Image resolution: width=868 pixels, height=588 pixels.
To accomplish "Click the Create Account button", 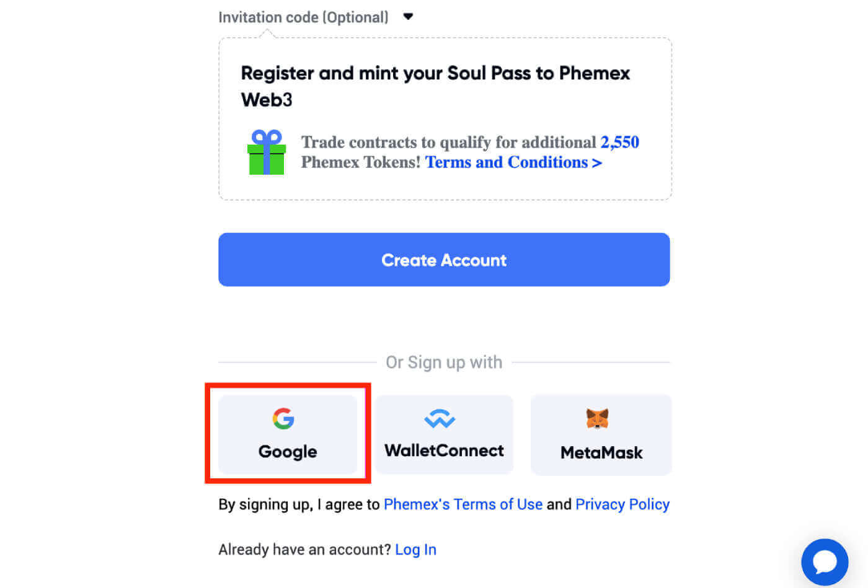I will [x=444, y=260].
